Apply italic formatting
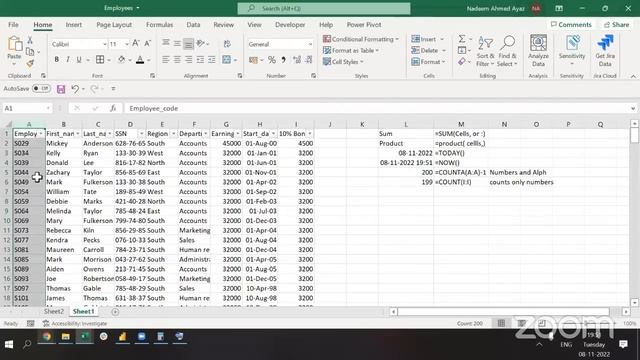Viewport: 640px width, 360px height. [x=68, y=60]
